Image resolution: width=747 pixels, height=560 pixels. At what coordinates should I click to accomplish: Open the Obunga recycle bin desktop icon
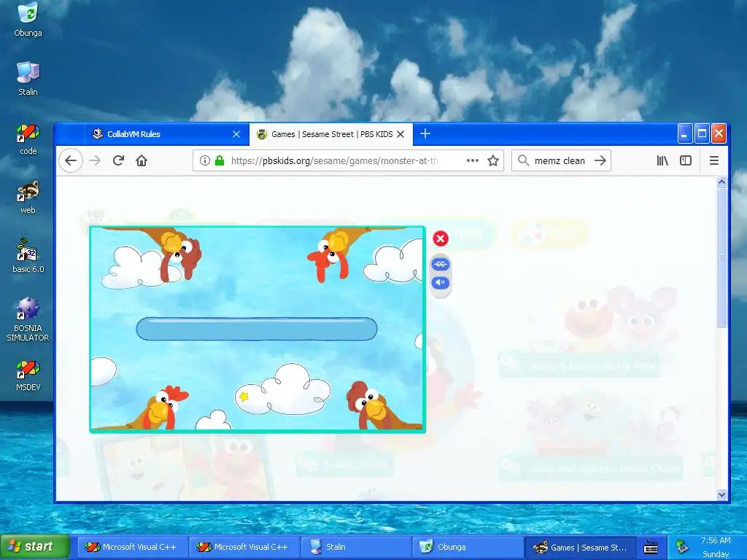(x=28, y=19)
